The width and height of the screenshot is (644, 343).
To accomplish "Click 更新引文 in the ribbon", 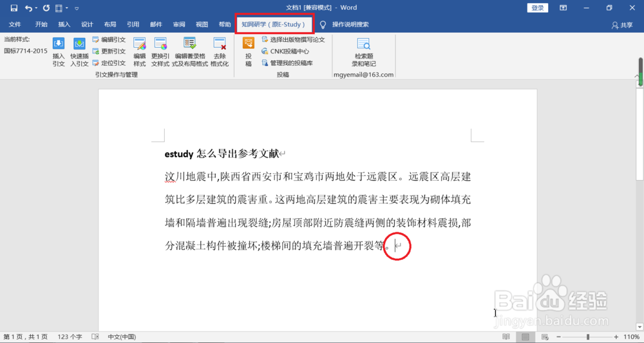I will (109, 51).
